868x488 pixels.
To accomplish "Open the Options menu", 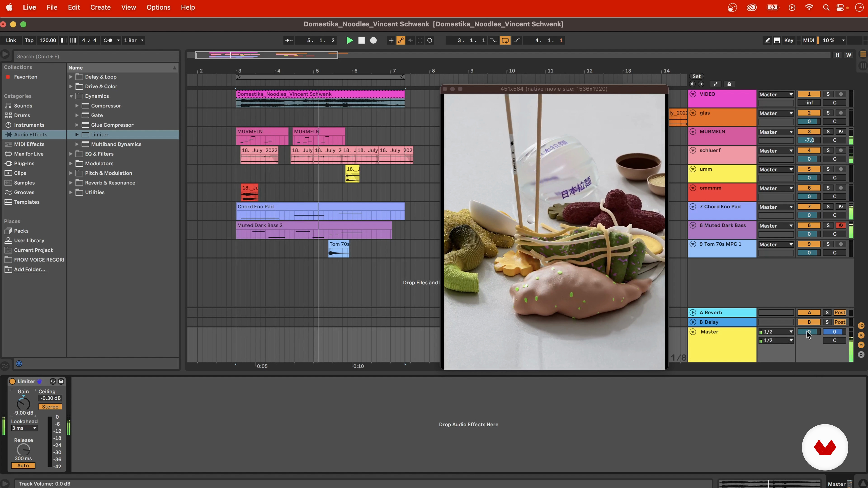I will [x=158, y=7].
